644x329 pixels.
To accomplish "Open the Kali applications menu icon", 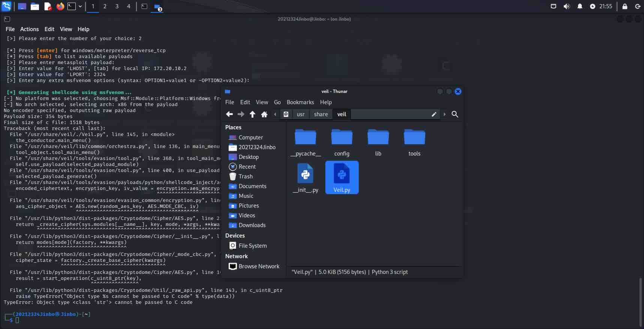I will [x=6, y=6].
